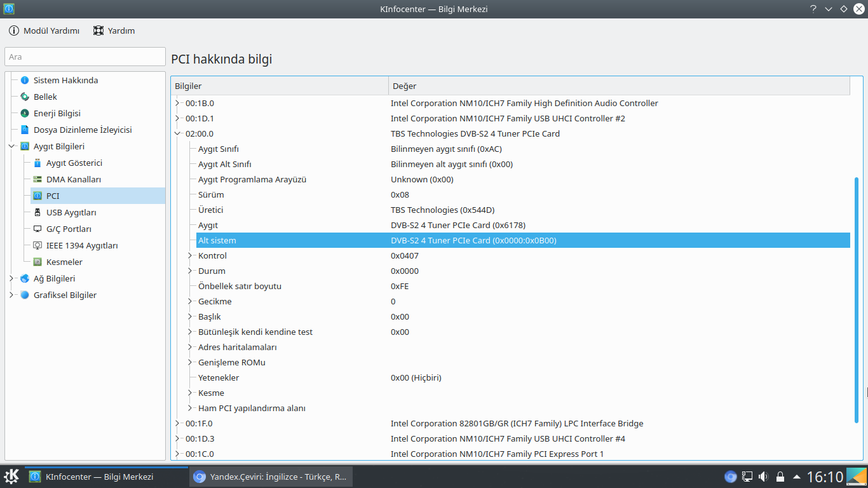
Task: Click the vertical scrollbar of PCI list
Action: tap(856, 300)
